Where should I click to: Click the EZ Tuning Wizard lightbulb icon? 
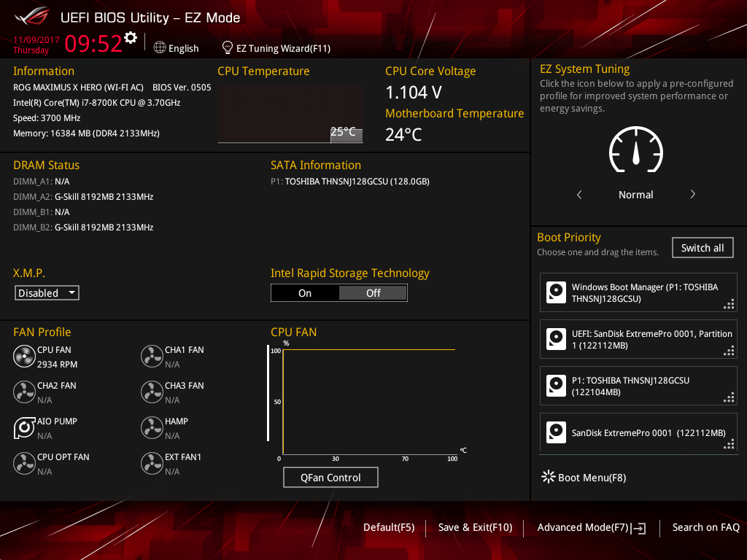click(x=228, y=47)
